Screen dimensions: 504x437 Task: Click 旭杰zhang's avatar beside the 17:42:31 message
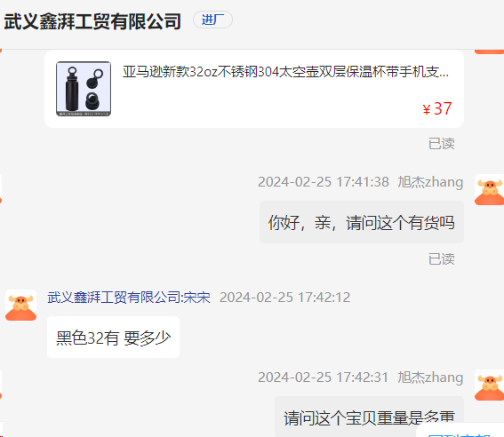point(489,385)
